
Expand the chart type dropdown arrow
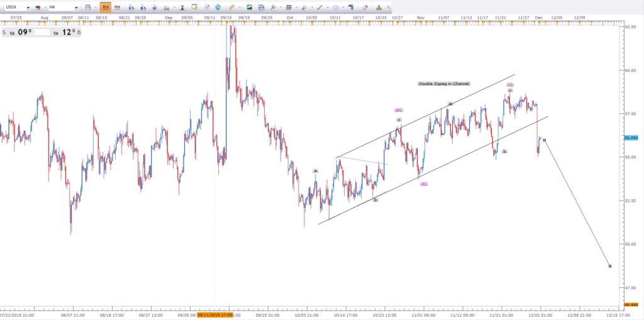coord(96,8)
